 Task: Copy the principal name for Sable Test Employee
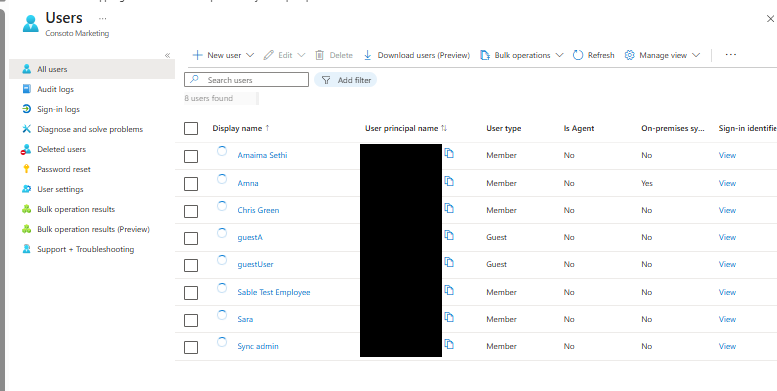(449, 290)
